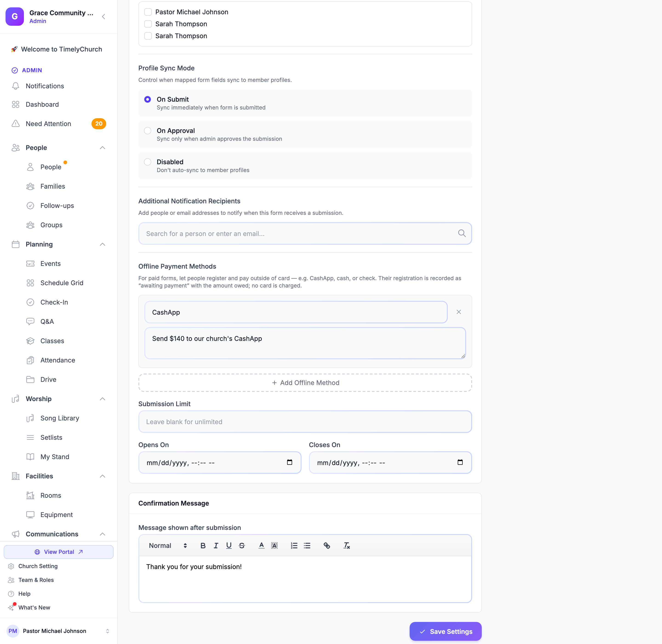Pick a text color in editor

coord(261,546)
